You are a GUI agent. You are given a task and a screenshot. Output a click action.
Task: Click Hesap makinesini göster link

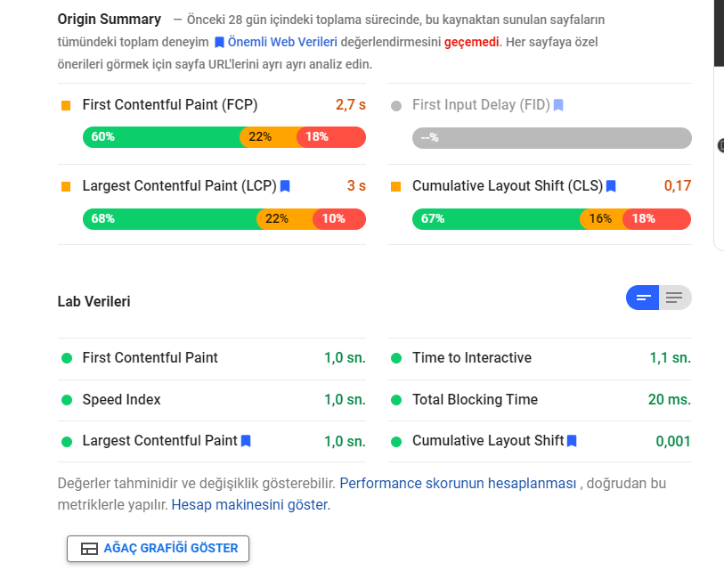tap(251, 505)
